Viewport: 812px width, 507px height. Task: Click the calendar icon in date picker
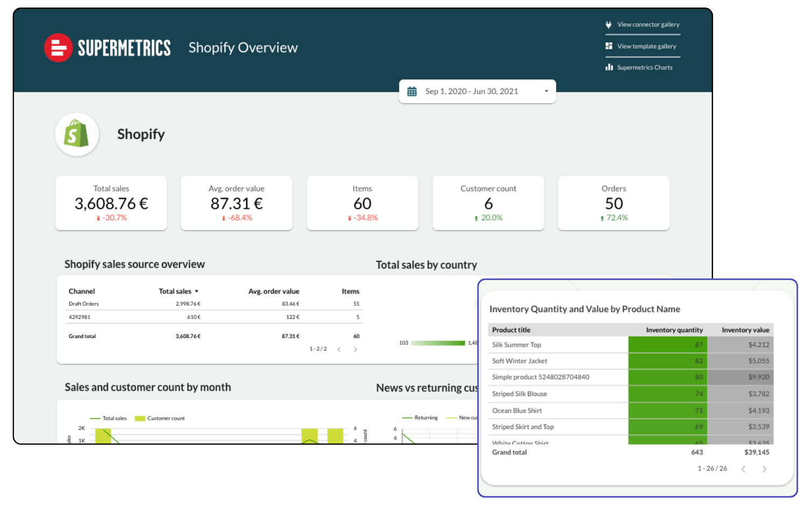pyautogui.click(x=412, y=91)
